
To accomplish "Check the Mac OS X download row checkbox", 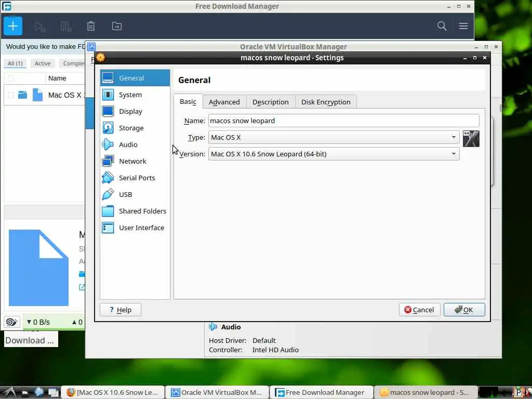I will [x=10, y=95].
